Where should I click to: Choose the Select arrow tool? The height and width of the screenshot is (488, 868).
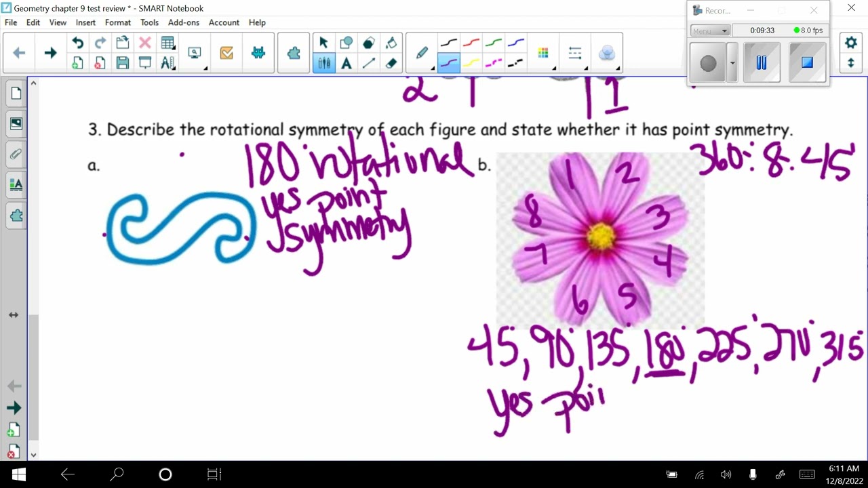click(323, 43)
